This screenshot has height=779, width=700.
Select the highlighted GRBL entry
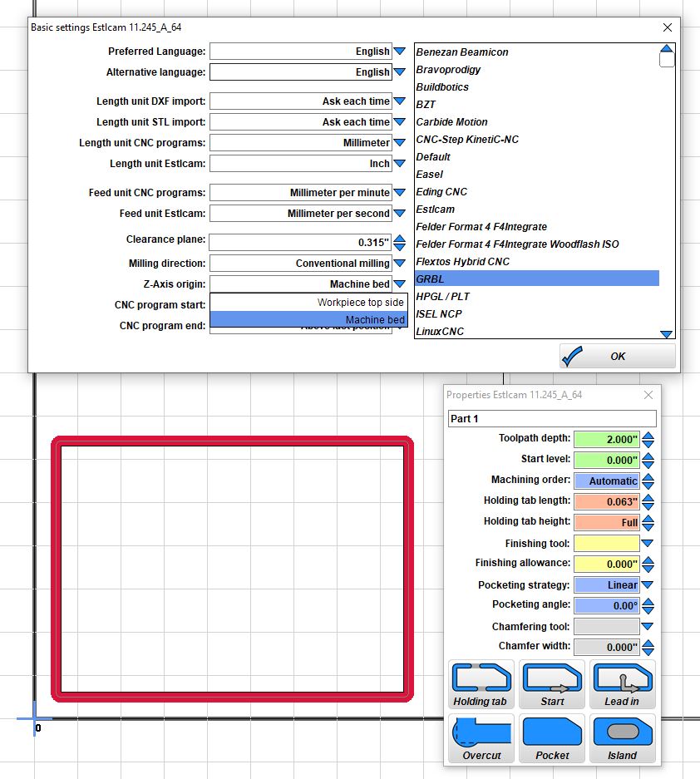537,279
